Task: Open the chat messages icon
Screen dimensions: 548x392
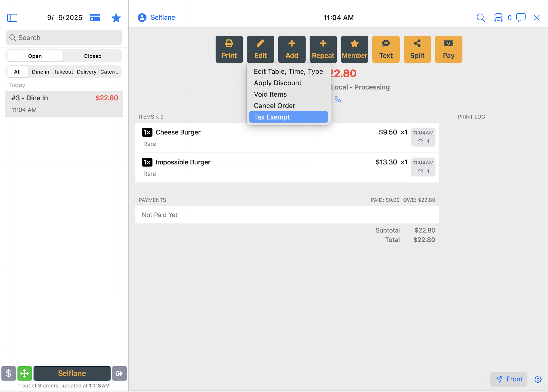Action: click(x=521, y=18)
